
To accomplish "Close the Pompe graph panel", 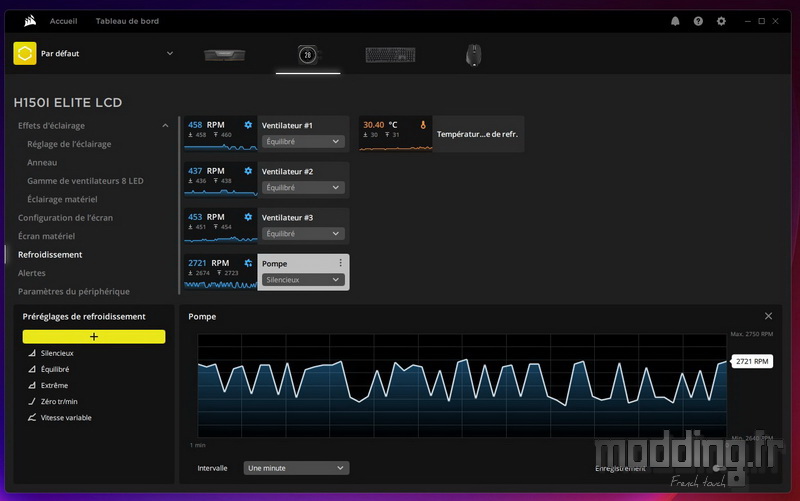I will [768, 316].
